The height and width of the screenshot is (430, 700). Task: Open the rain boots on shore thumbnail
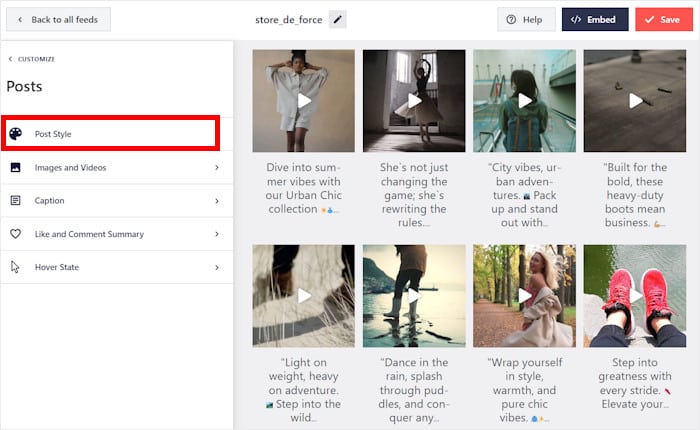(414, 296)
